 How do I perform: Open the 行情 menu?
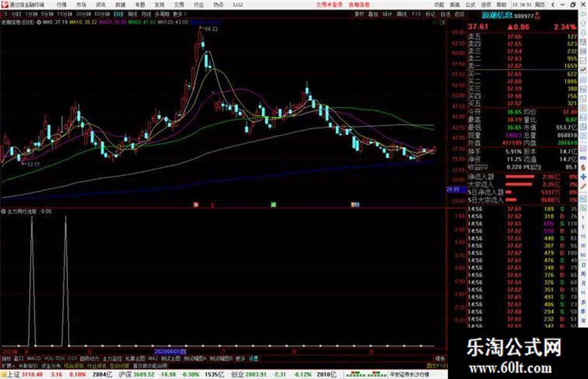pos(62,5)
